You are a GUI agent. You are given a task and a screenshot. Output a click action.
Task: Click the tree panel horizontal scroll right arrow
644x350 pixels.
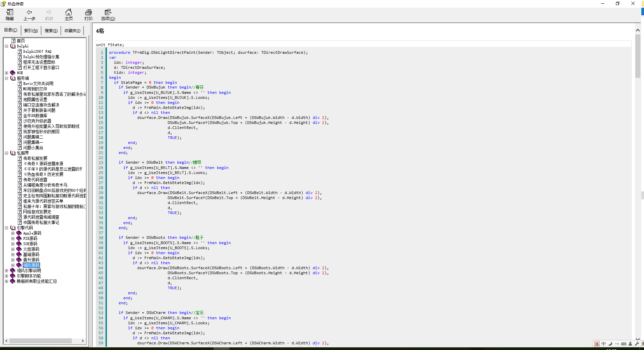[x=83, y=341]
